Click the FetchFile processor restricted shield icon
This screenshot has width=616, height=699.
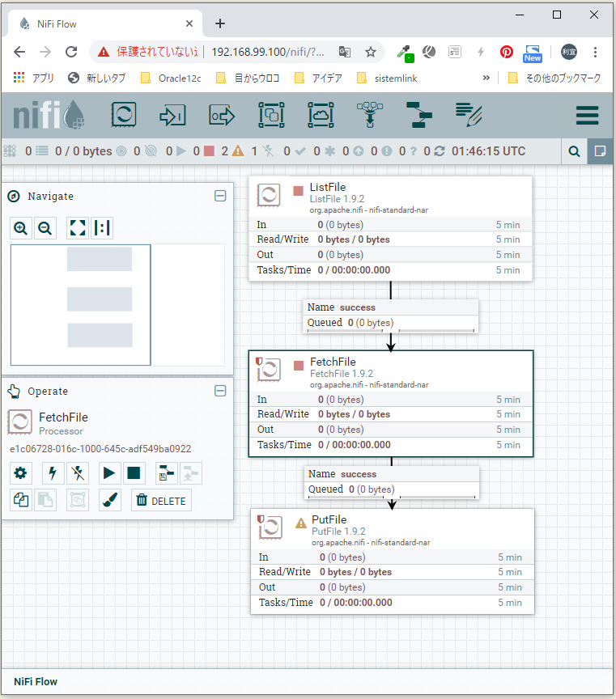[259, 362]
